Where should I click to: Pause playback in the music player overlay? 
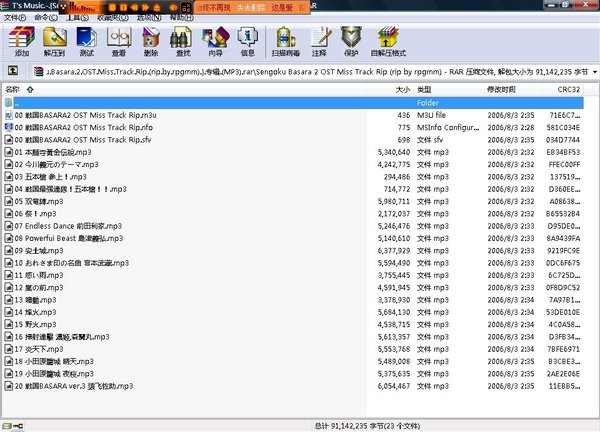point(123,7)
